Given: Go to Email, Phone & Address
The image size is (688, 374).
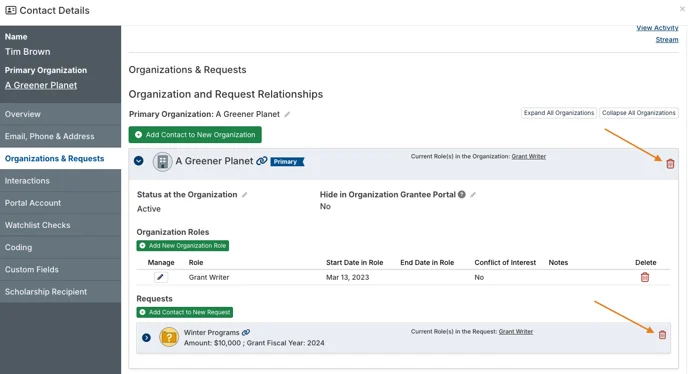Looking at the screenshot, I should 61,137.
